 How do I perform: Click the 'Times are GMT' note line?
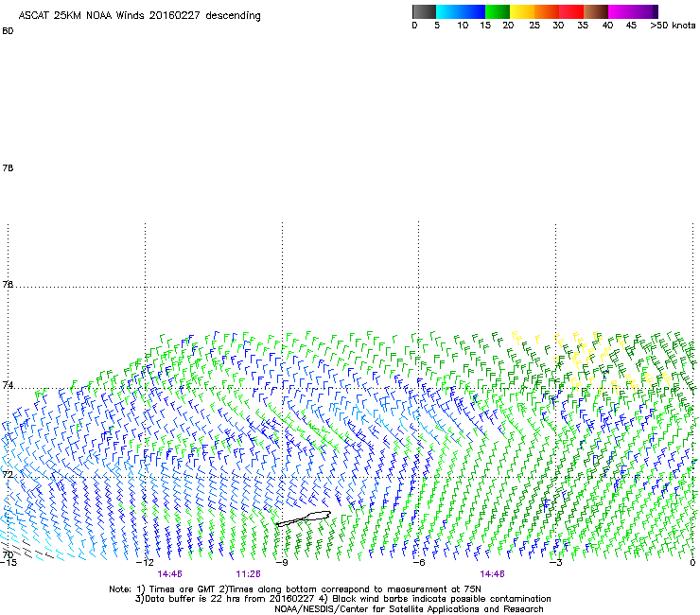click(x=295, y=589)
